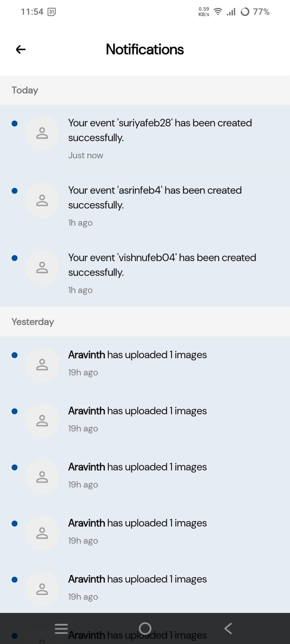
Task: Open first Aravinth uploaded 1 images notification
Action: (x=137, y=355)
